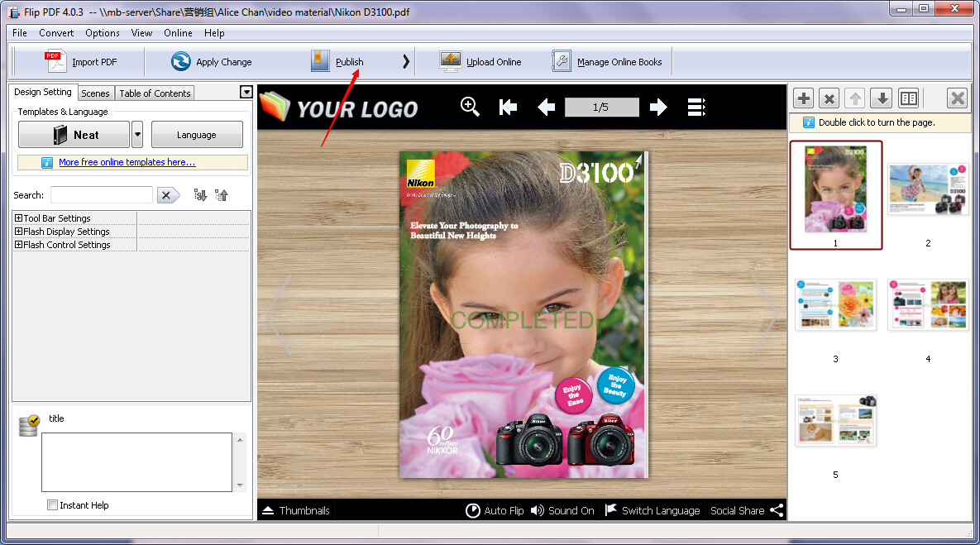The height and width of the screenshot is (545, 980).
Task: Expand the Flash Control Settings node
Action: [x=19, y=244]
